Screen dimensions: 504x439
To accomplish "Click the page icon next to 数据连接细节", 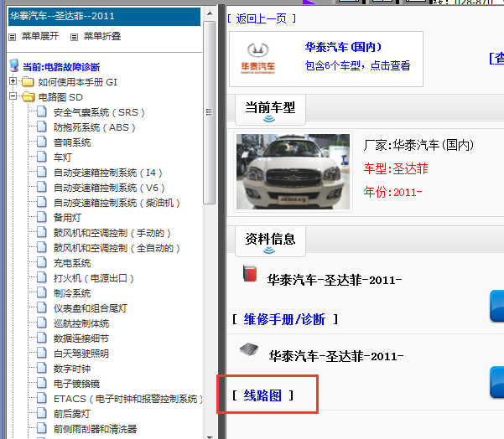I will click(x=41, y=338).
